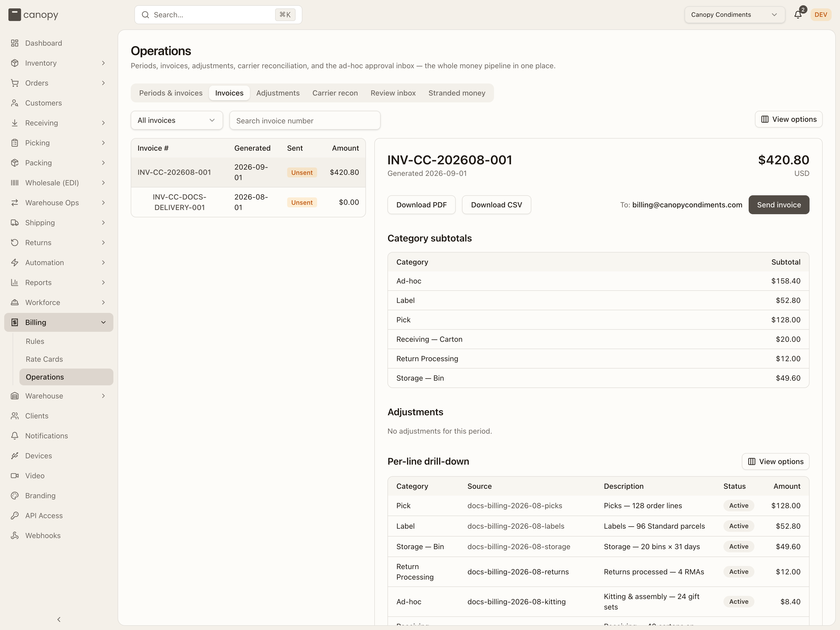The image size is (840, 630).
Task: Go to the Stranded money tab
Action: [457, 93]
